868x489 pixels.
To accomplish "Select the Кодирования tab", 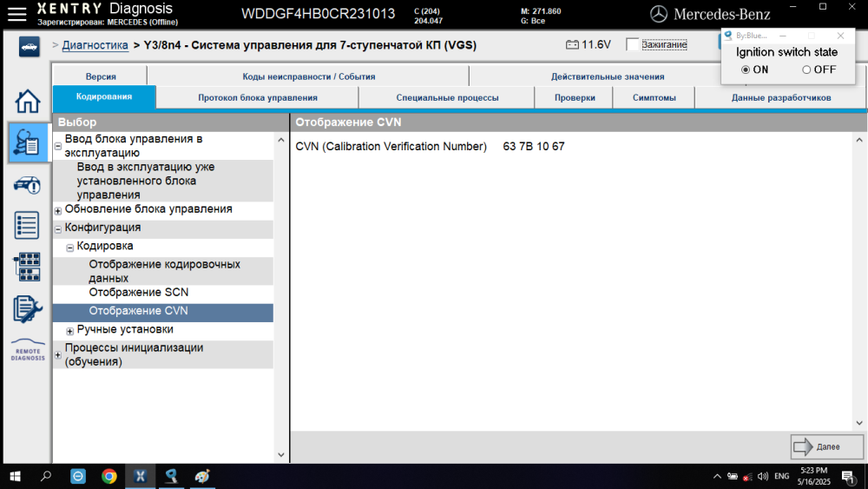I will tap(104, 97).
